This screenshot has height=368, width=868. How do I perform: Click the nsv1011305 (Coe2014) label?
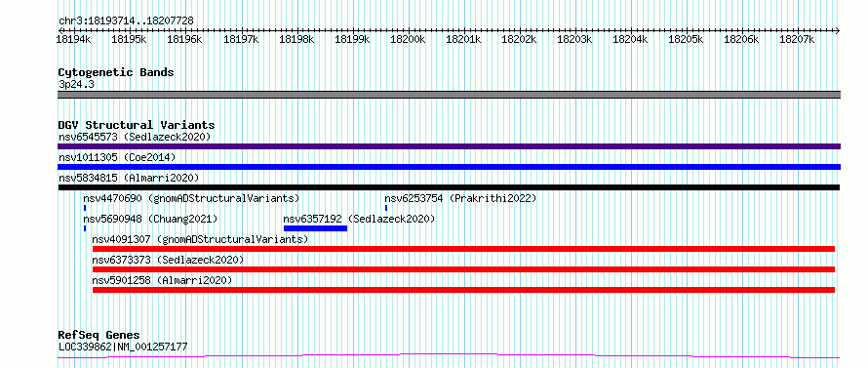click(117, 157)
